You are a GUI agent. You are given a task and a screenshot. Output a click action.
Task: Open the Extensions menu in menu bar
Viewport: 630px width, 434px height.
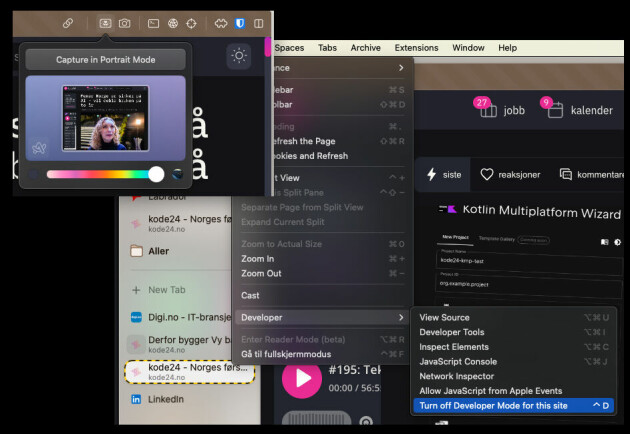click(416, 48)
